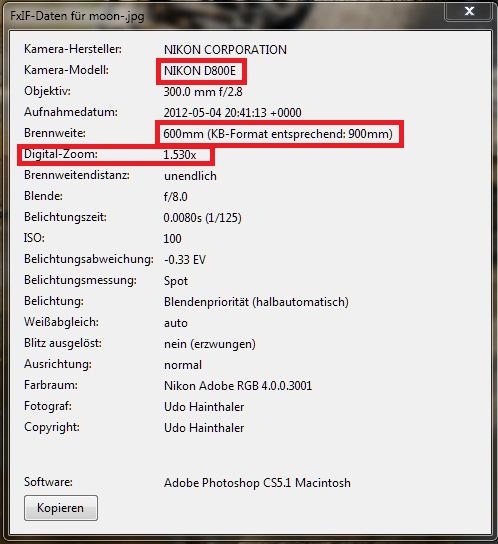
Task: Click 'Udo Hainthaler' next to Copyright
Action: coord(204,428)
